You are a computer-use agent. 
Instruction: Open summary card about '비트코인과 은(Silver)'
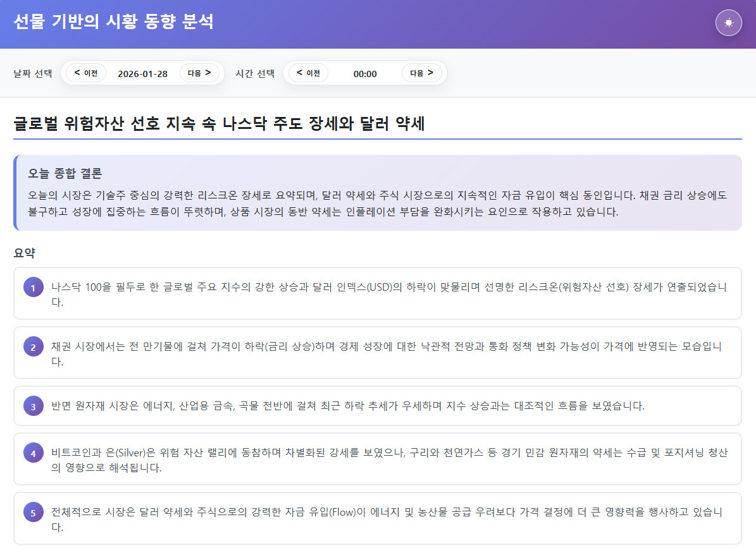(378, 458)
